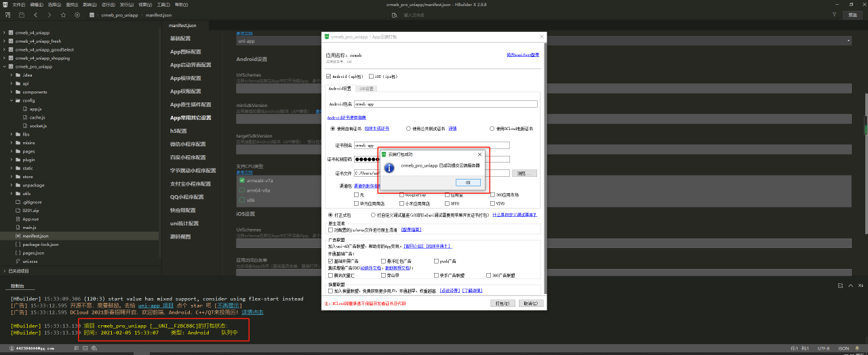This screenshot has width=868, height=355.
Task: Click the project icon of crmeb_v4_uniapp_fresh
Action: pyautogui.click(x=11, y=41)
